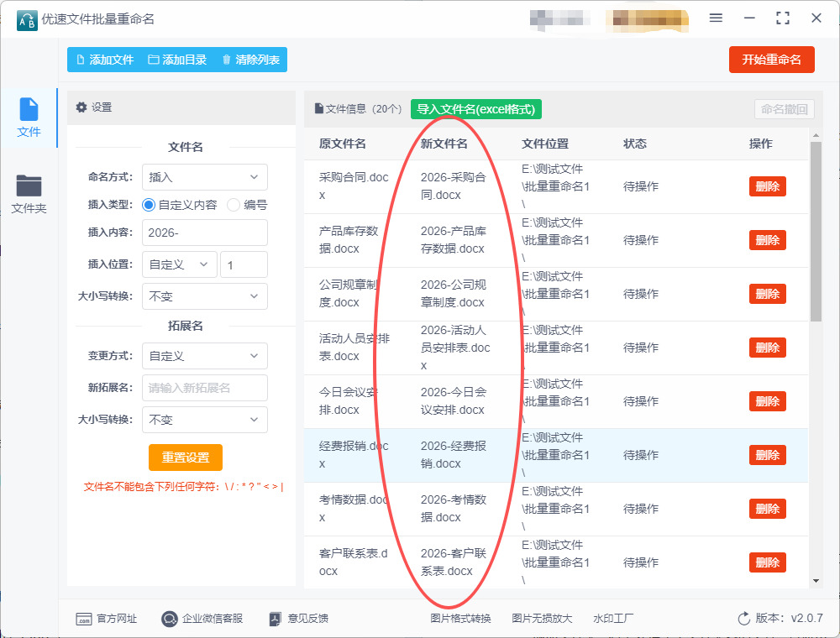Select the 自定义内容 radio button
The image size is (840, 638).
click(150, 205)
